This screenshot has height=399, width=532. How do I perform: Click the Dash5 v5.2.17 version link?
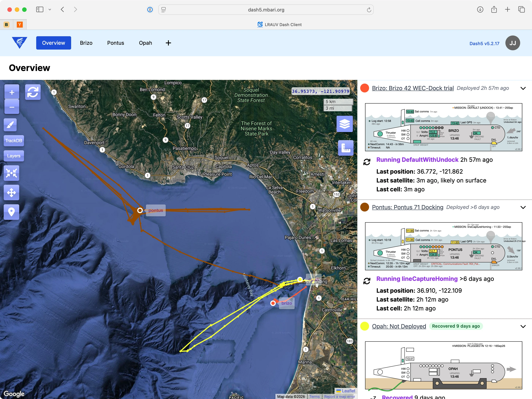click(x=484, y=44)
